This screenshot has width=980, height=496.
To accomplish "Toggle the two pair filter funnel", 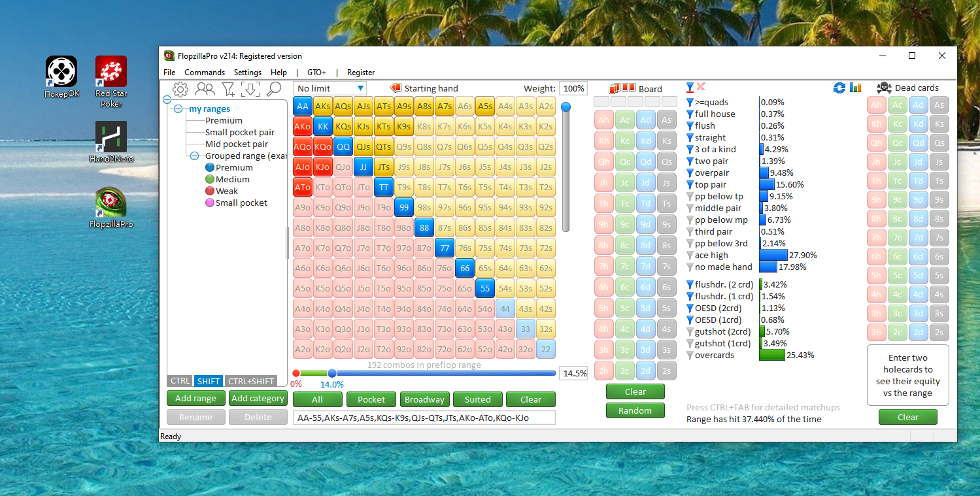I will tap(690, 161).
